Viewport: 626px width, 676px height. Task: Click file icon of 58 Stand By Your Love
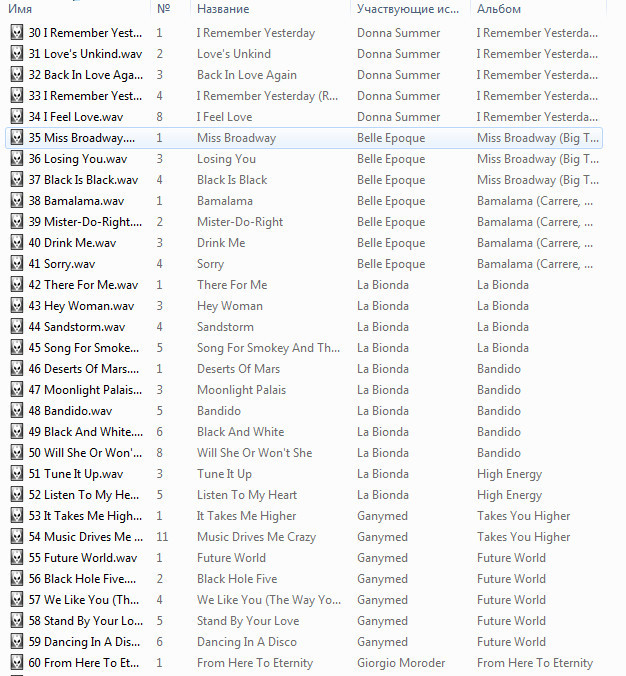click(x=17, y=621)
